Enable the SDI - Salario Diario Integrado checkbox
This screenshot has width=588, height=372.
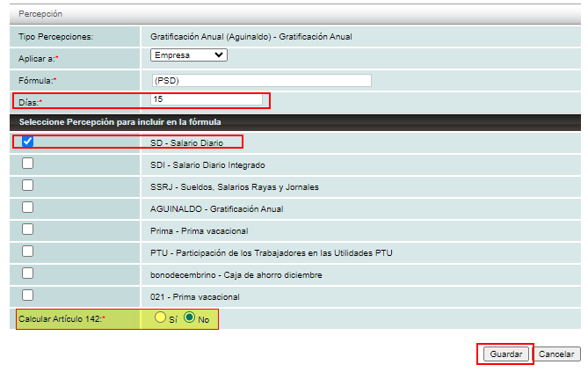[x=28, y=164]
